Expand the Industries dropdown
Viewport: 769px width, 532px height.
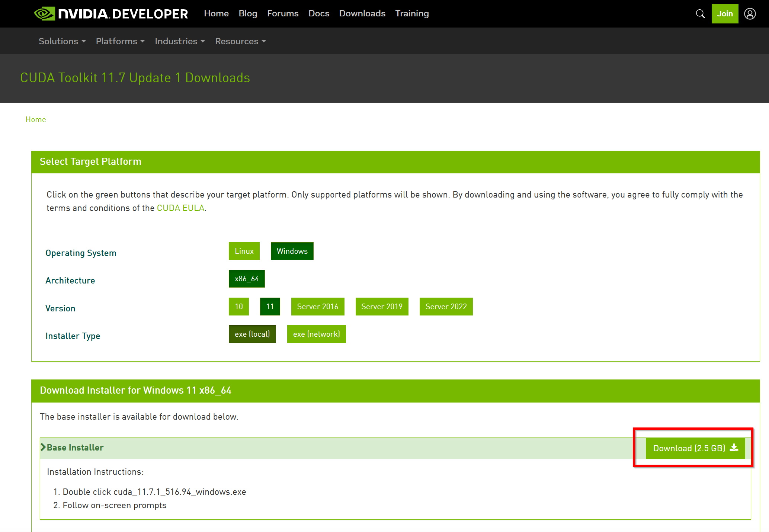point(180,41)
